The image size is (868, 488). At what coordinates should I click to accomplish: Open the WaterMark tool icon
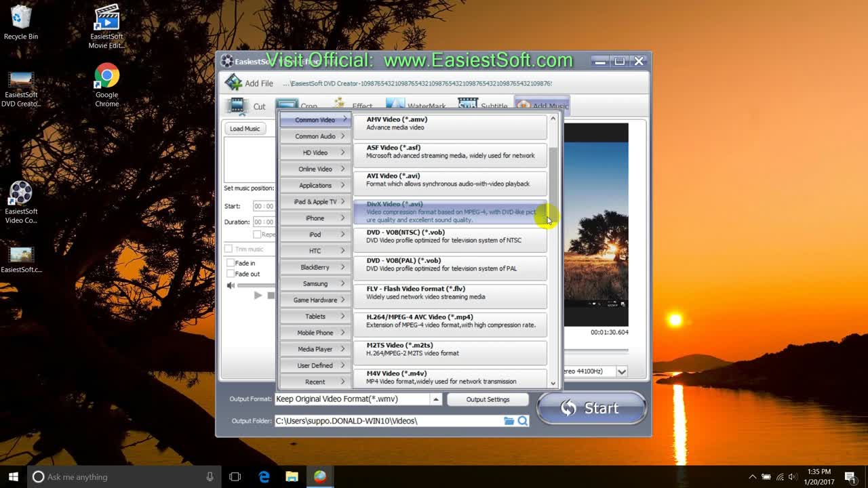click(x=395, y=104)
